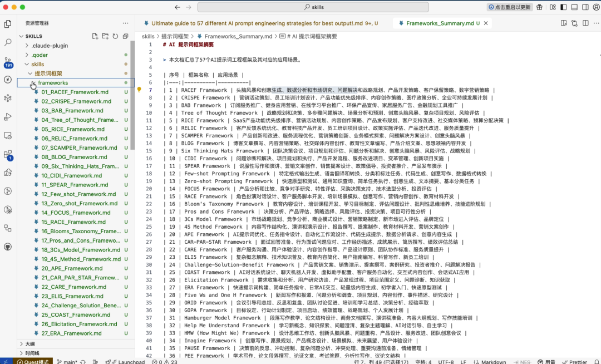The image size is (601, 364).
Task: Collapse all folders in Explorer
Action: click(x=125, y=36)
